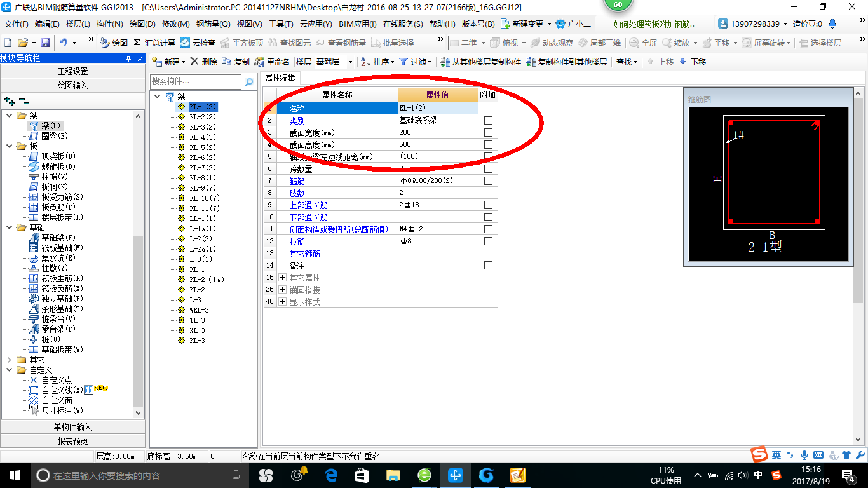
Task: Click the component search magnifier icon
Action: pyautogui.click(x=249, y=82)
